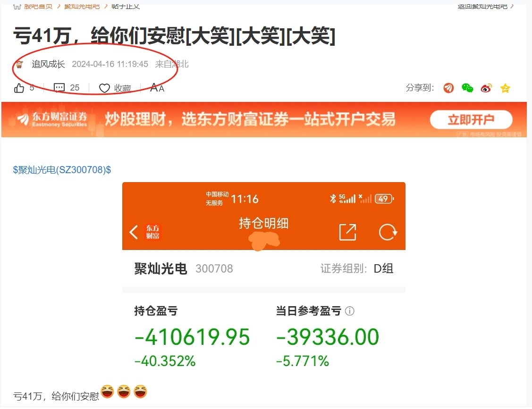Click the post body text 亏41万，给你们安慰
Image resolution: width=532 pixels, height=409 pixels.
pos(56,396)
